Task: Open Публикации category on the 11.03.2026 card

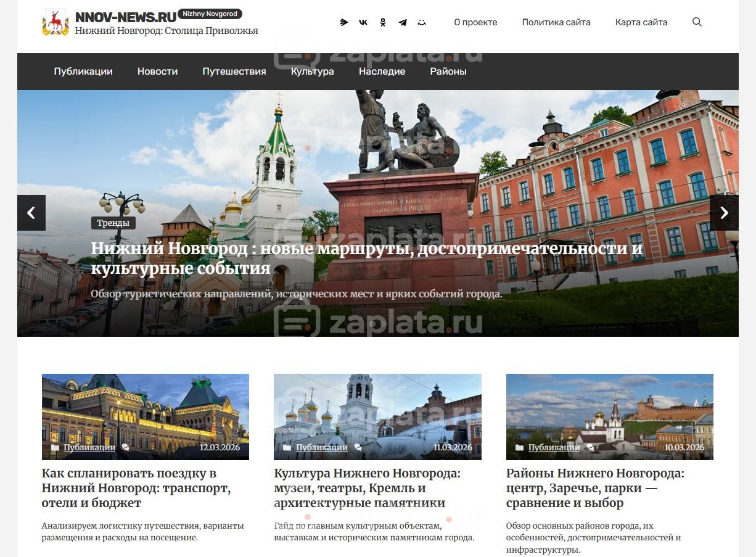Action: [322, 448]
